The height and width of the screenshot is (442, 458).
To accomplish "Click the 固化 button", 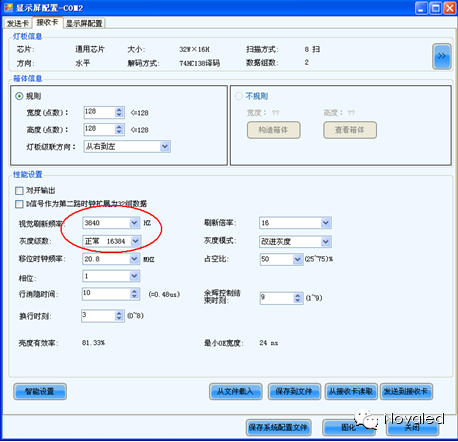I will click(x=348, y=427).
